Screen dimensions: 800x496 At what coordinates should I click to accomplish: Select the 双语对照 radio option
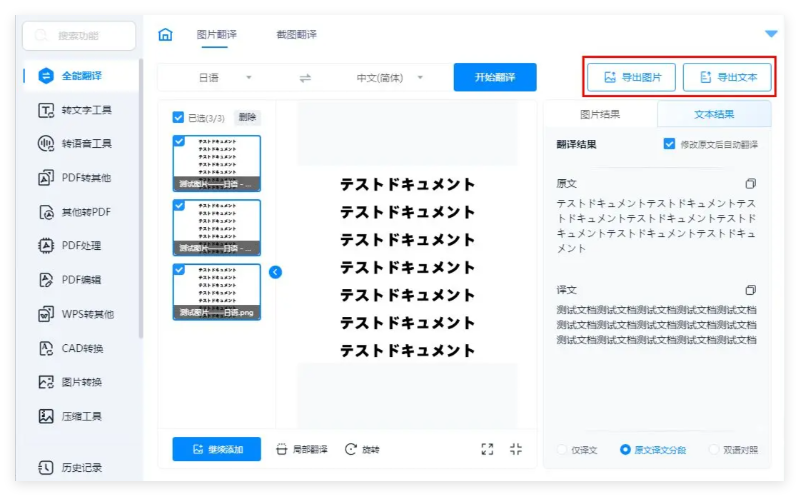coord(714,450)
